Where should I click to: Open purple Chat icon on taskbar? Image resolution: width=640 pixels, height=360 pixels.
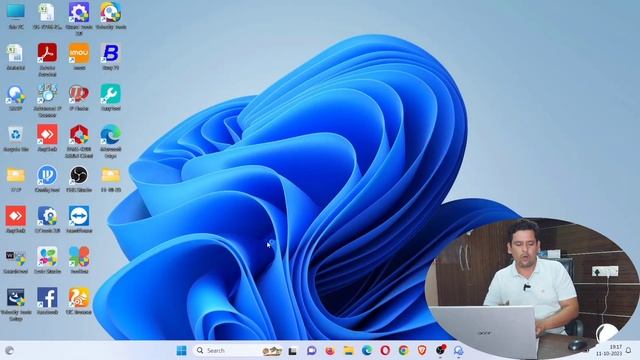point(311,351)
